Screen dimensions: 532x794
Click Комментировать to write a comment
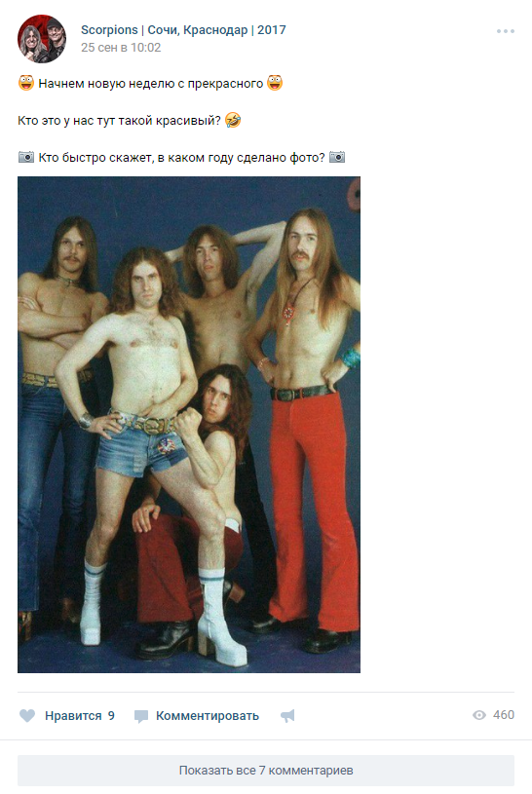(208, 715)
